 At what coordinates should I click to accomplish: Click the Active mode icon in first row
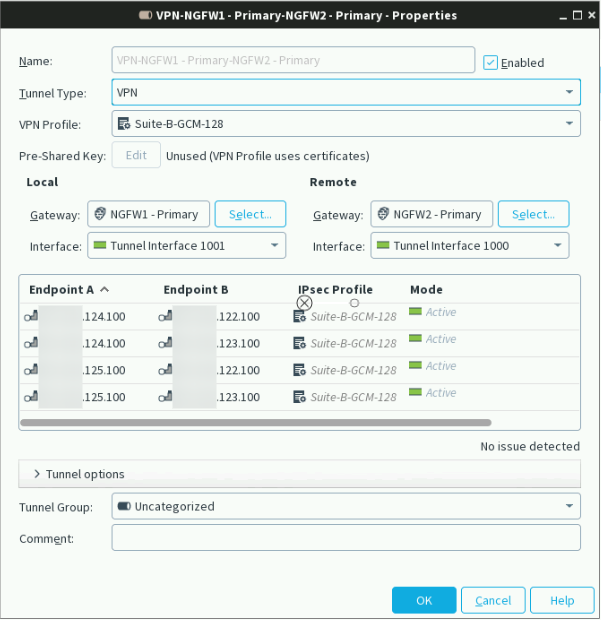[x=415, y=311]
